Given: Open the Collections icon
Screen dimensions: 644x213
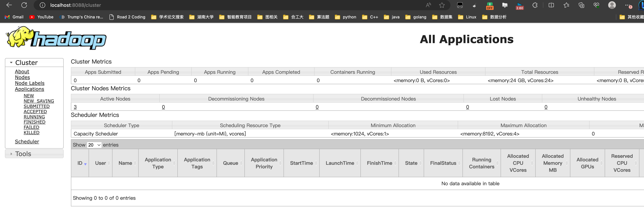Looking at the screenshot, I should click(x=581, y=5).
